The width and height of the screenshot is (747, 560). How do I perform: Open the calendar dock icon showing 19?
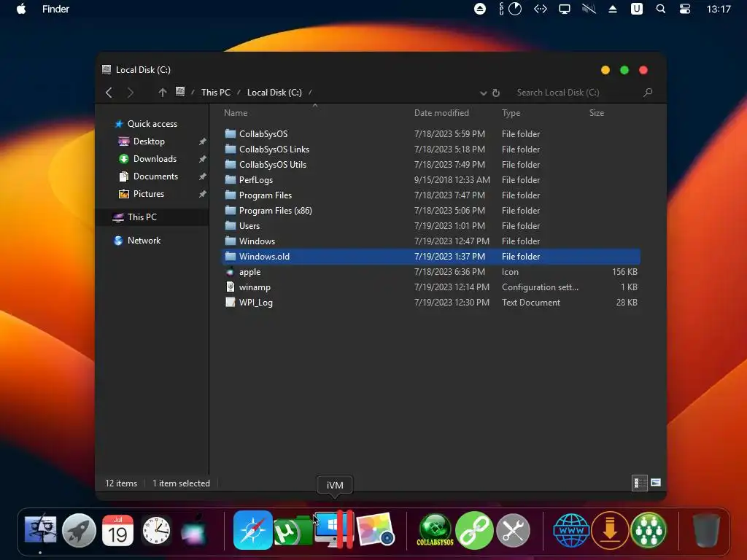point(117,530)
